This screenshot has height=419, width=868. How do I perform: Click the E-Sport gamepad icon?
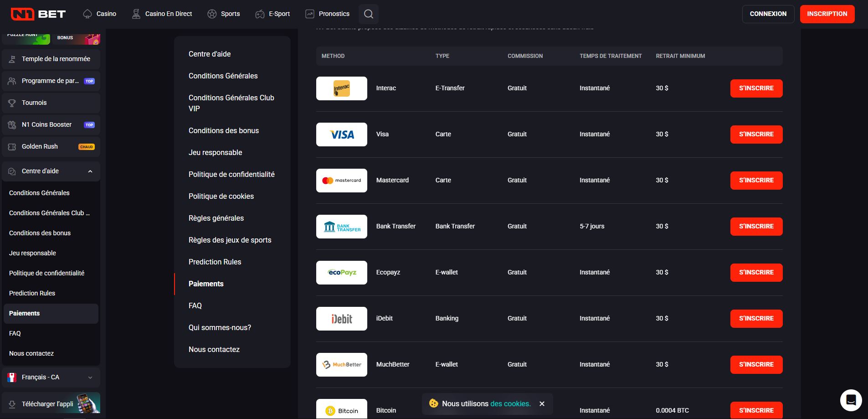coord(260,14)
